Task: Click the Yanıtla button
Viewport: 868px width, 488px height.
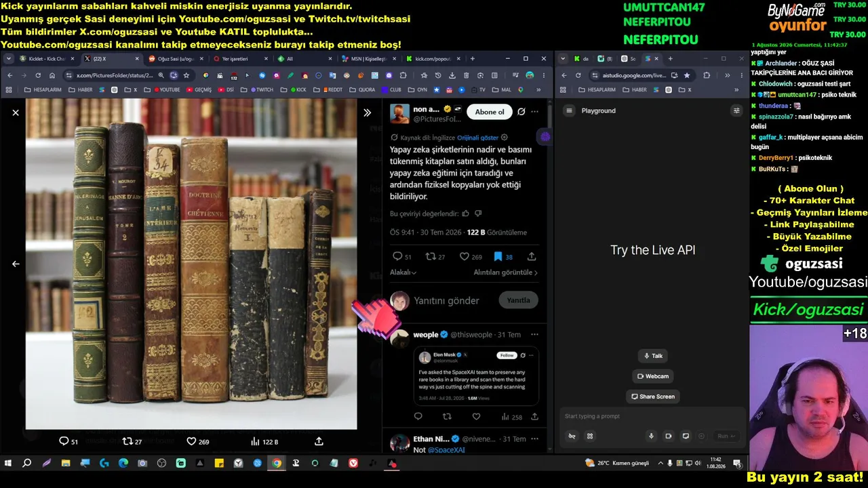Action: tap(519, 300)
